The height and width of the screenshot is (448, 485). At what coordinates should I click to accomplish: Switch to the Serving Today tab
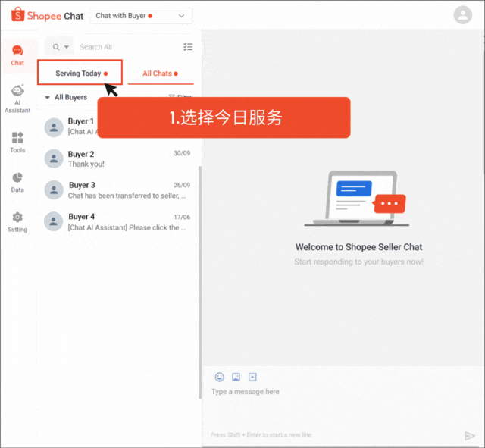[x=80, y=74]
